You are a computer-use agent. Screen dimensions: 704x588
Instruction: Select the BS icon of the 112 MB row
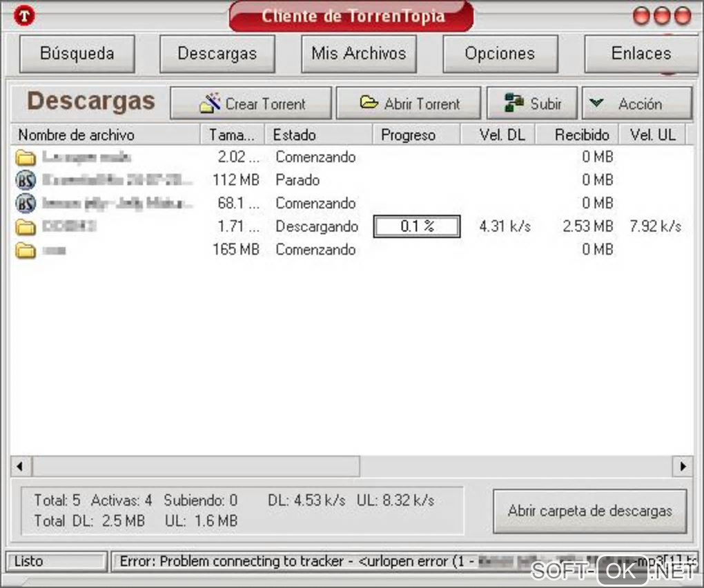(26, 180)
